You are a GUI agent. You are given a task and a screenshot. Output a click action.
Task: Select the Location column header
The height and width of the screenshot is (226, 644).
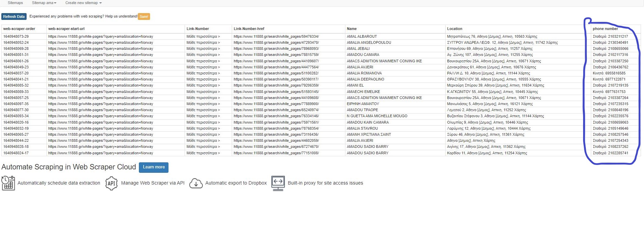454,29
